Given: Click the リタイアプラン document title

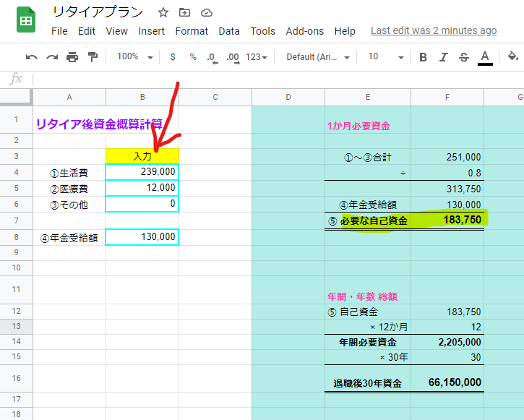Looking at the screenshot, I should click(98, 12).
